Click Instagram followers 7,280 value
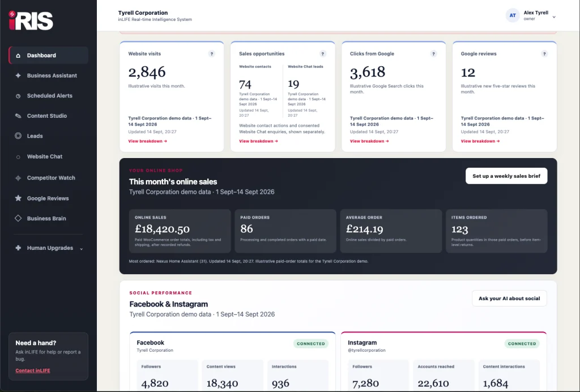Image resolution: width=580 pixels, height=392 pixels. pos(366,383)
